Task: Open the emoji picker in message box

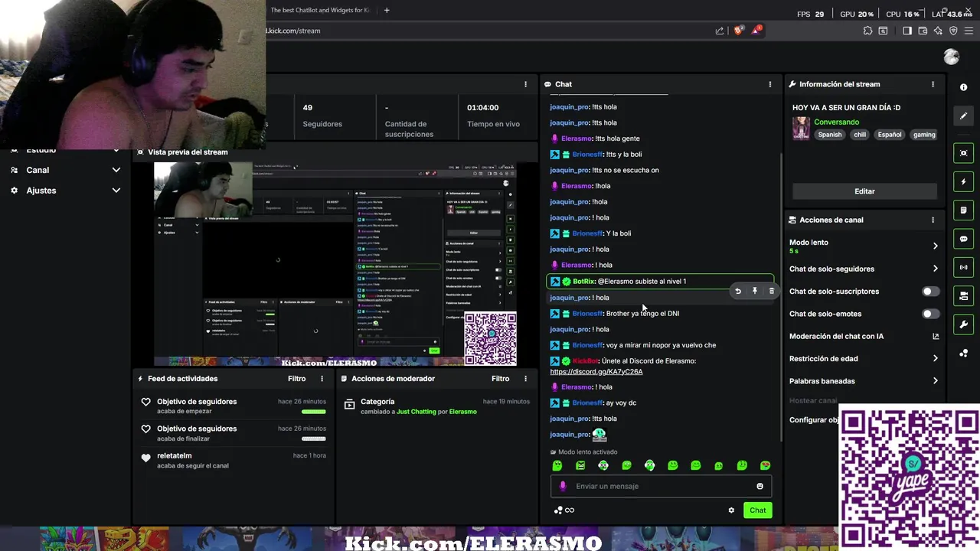Action: 759,486
